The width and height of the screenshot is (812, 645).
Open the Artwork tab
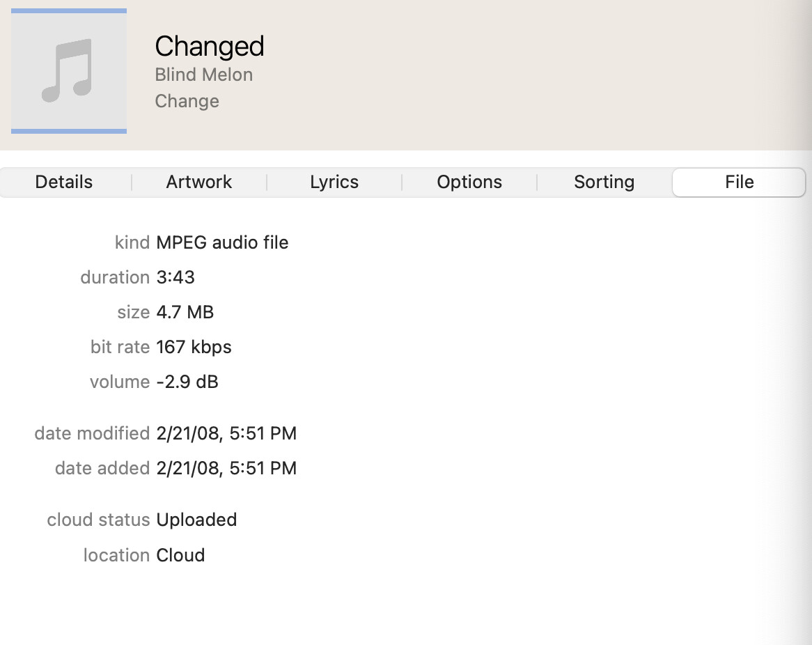click(199, 182)
